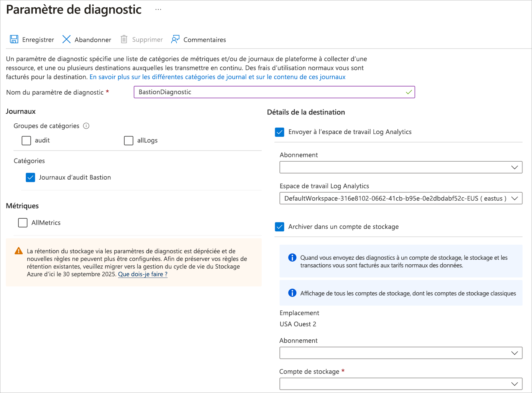Click the Commentaires feedback person icon
The height and width of the screenshot is (393, 532).
(175, 39)
